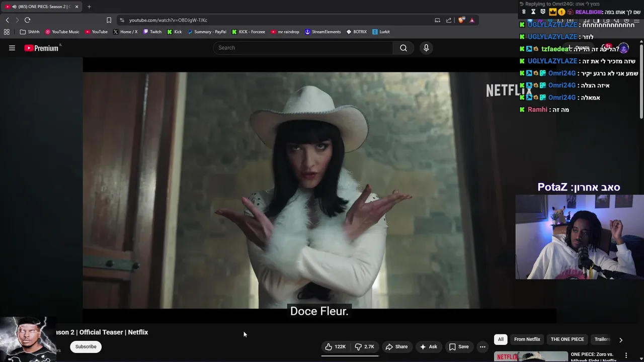Screen dimensions: 644x362
Task: Open the Brave Rewards triangle icon
Action: [472, 20]
